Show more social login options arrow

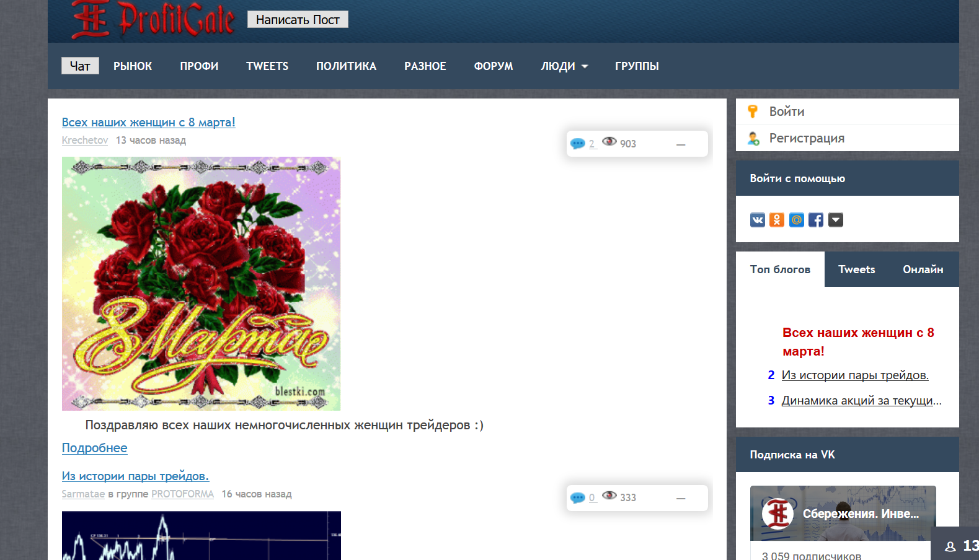click(836, 220)
